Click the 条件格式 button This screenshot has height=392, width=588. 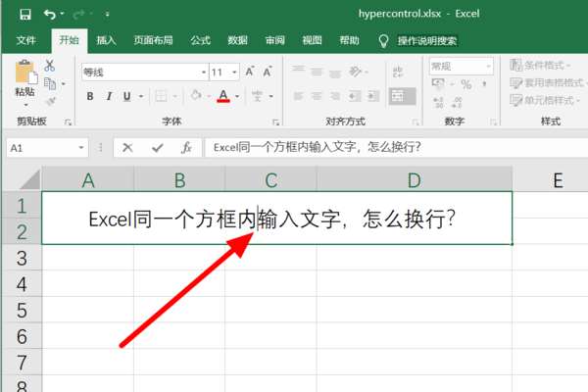pyautogui.click(x=540, y=65)
